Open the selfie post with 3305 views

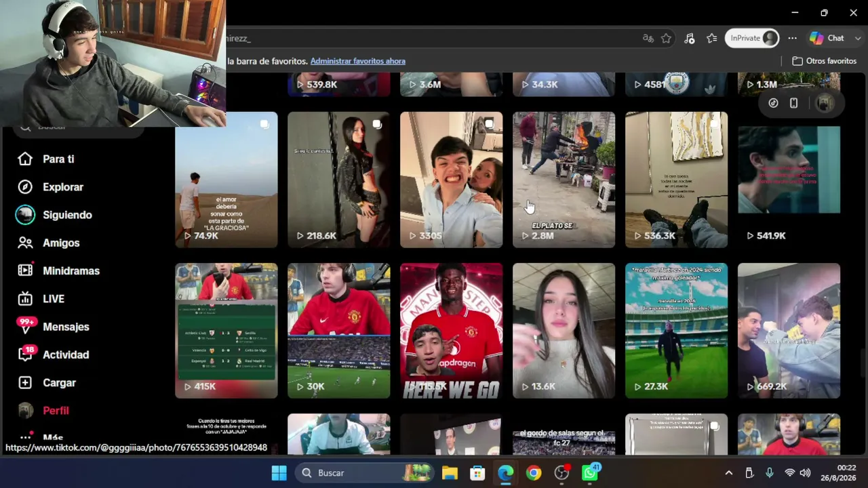452,180
